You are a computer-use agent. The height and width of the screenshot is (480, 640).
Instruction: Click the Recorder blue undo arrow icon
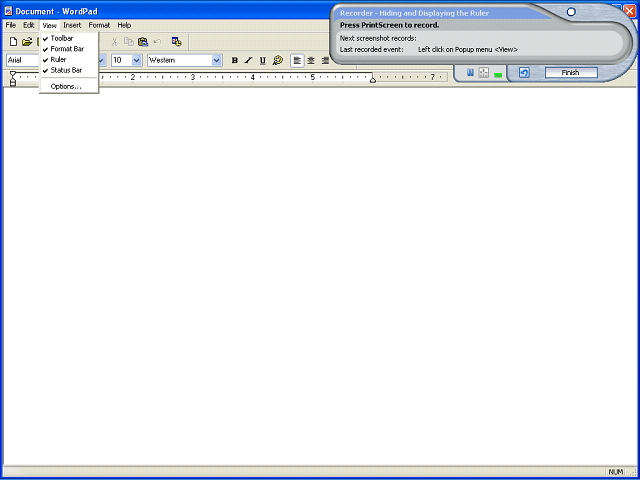pyautogui.click(x=524, y=73)
